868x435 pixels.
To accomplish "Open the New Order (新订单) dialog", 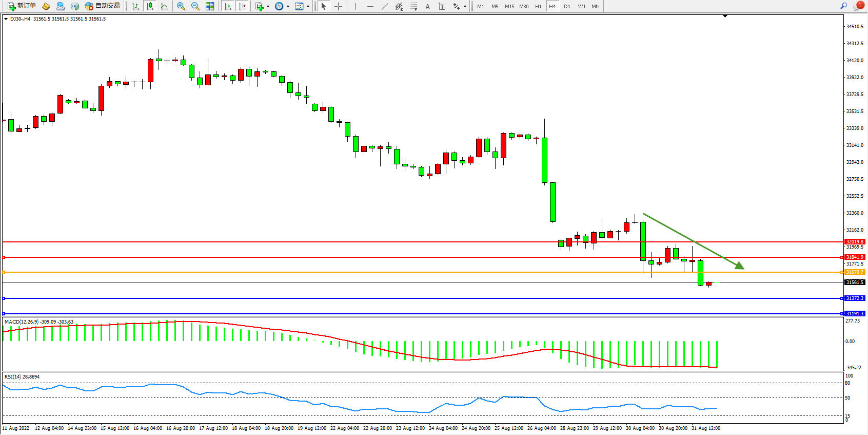I will point(22,6).
